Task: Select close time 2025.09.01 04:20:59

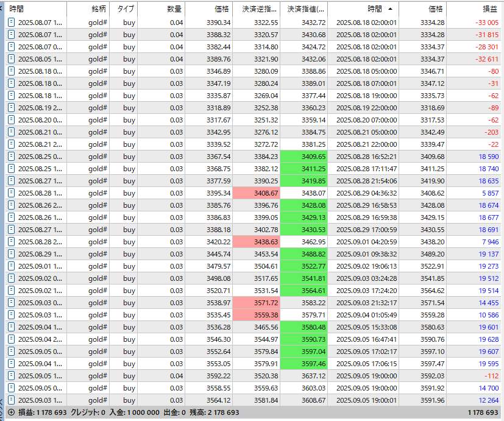Action: [366, 242]
